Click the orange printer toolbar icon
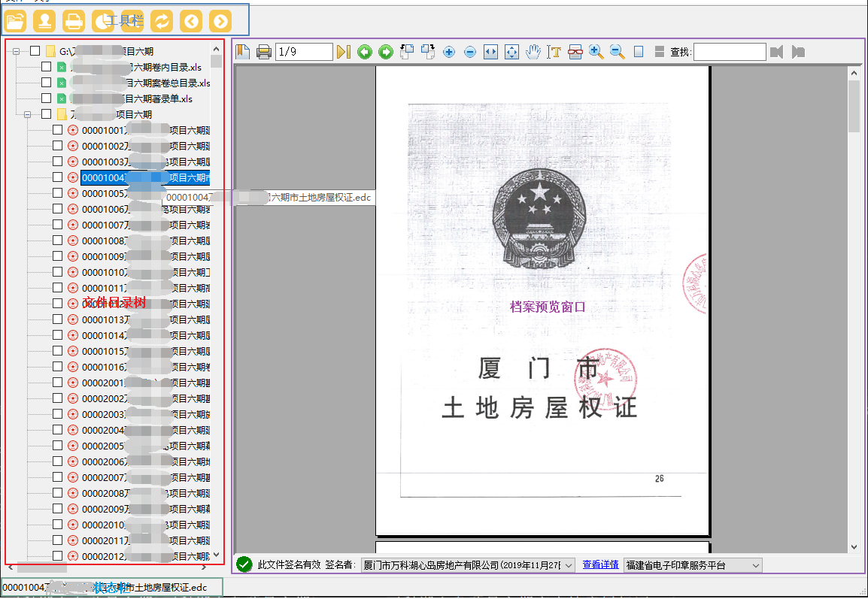The width and height of the screenshot is (868, 599). [x=74, y=22]
